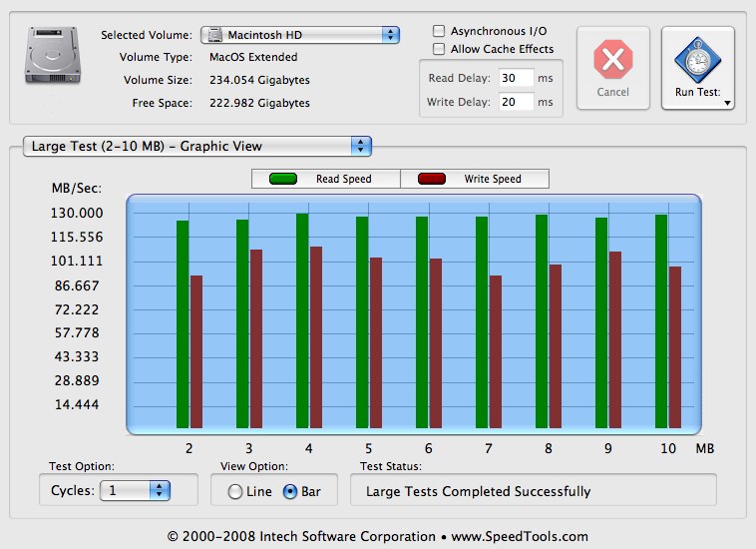The height and width of the screenshot is (549, 756).
Task: Click the '86.667' axis label
Action: coord(77,285)
